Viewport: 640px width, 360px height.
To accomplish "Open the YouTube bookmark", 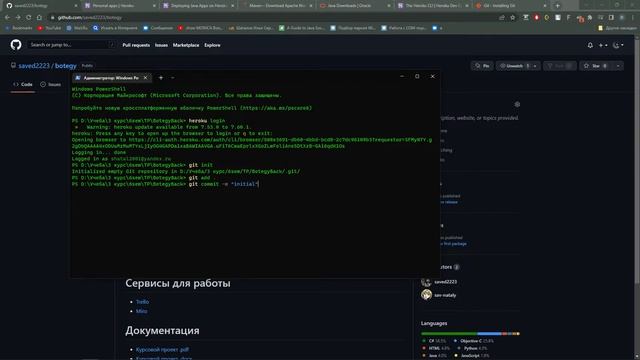I will [49, 28].
